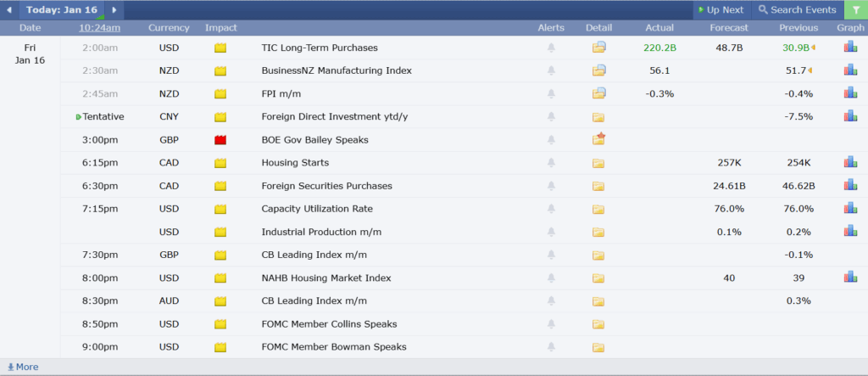Expand detail folder for Industrial Production m/m
Image resolution: width=868 pixels, height=376 pixels.
(599, 231)
